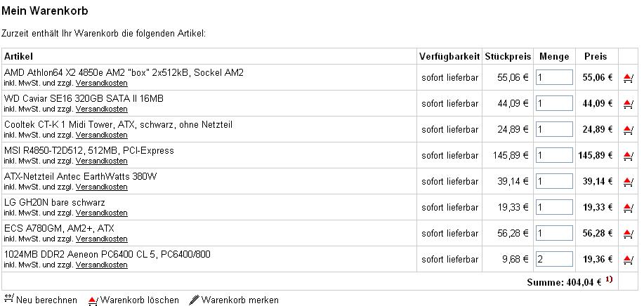The width and height of the screenshot is (644, 306).
Task: Focus quantity field for Cooltek Midi Tower
Action: (555, 129)
